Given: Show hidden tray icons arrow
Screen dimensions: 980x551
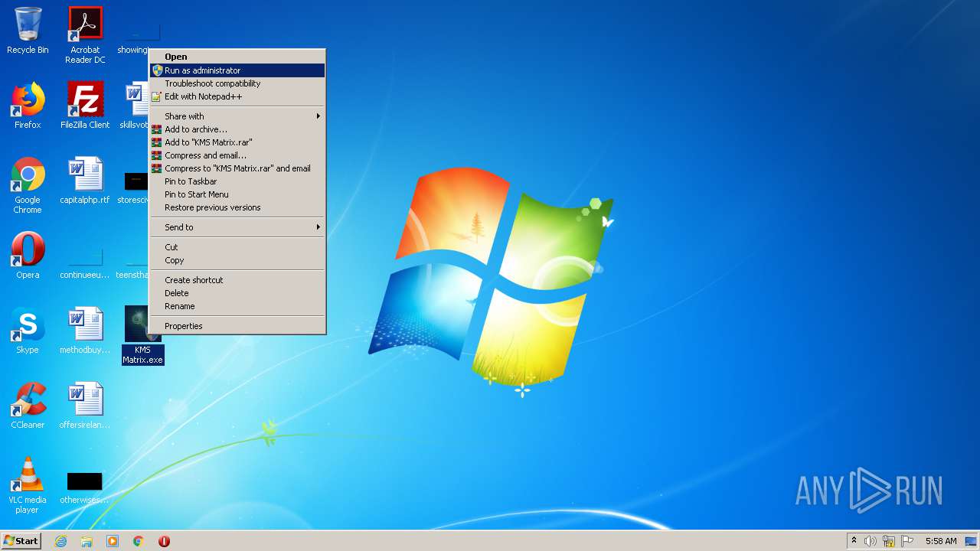Looking at the screenshot, I should (854, 541).
